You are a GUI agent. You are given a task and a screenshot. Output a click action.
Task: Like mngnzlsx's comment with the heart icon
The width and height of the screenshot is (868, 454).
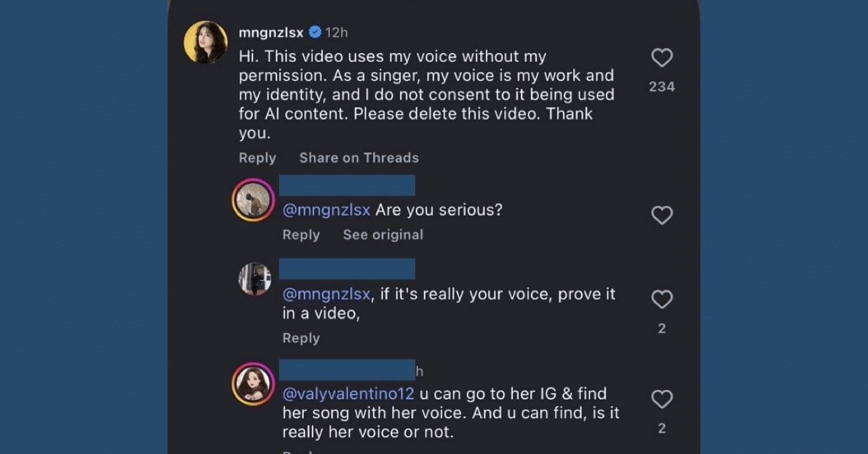tap(662, 58)
